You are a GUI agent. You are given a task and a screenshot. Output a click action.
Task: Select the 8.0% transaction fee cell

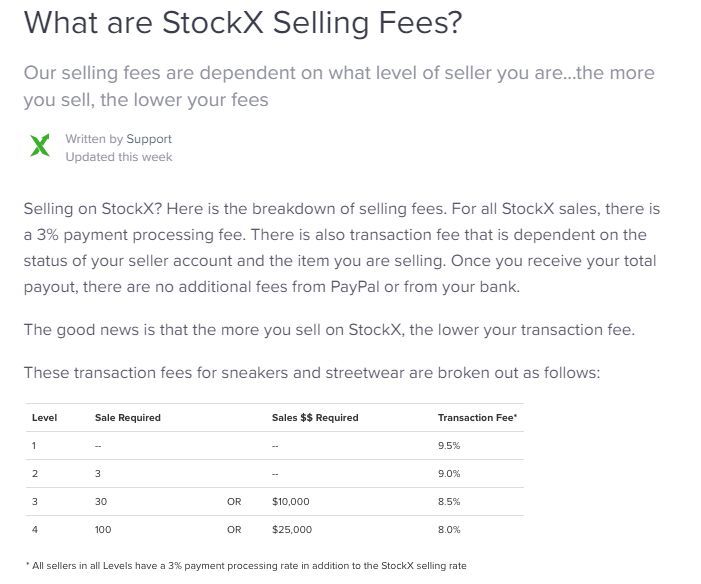click(449, 529)
